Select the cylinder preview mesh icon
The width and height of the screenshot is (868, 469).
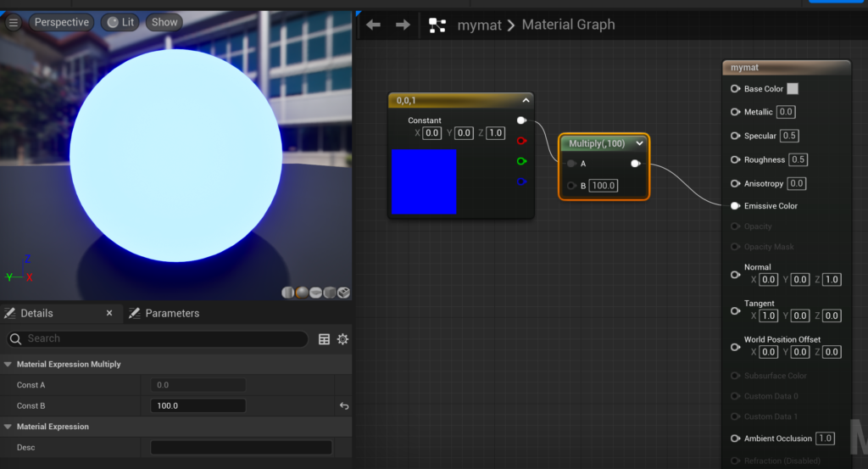288,293
